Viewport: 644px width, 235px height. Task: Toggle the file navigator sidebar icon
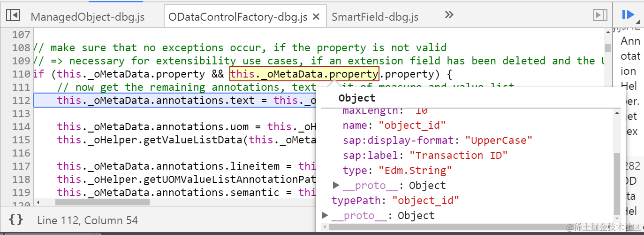tap(13, 16)
